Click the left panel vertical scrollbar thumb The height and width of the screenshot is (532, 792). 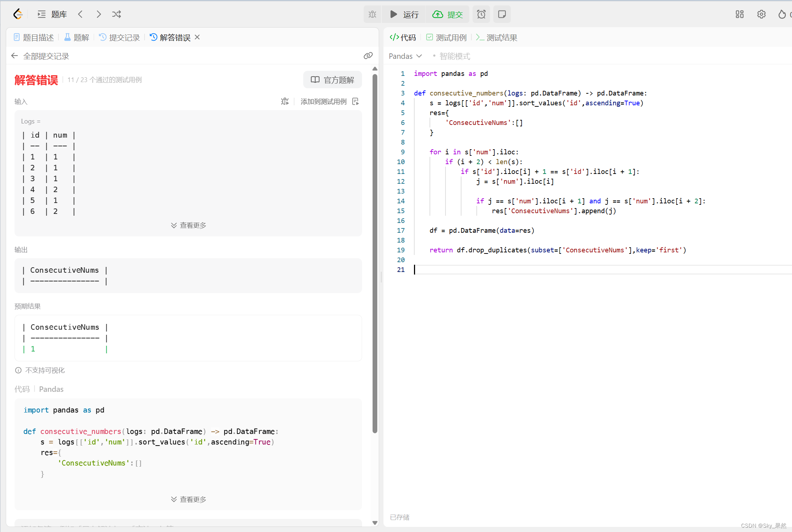tap(375, 253)
